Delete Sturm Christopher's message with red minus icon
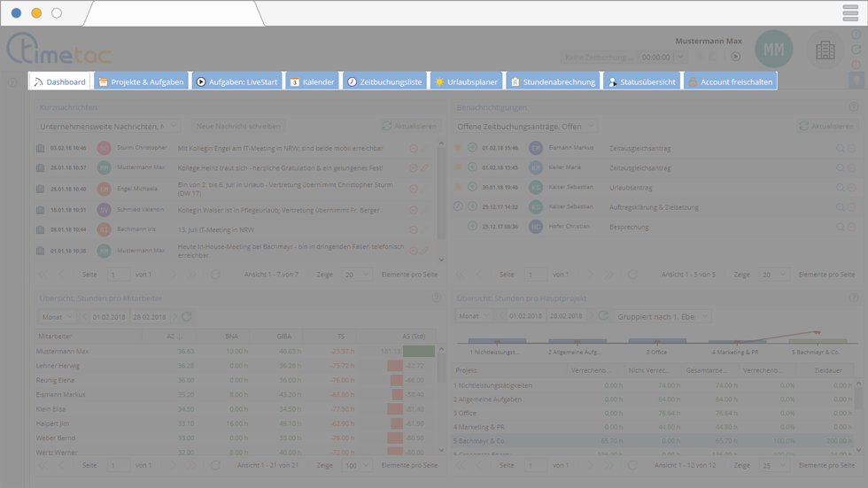Viewport: 868px width, 488px height. (x=413, y=148)
